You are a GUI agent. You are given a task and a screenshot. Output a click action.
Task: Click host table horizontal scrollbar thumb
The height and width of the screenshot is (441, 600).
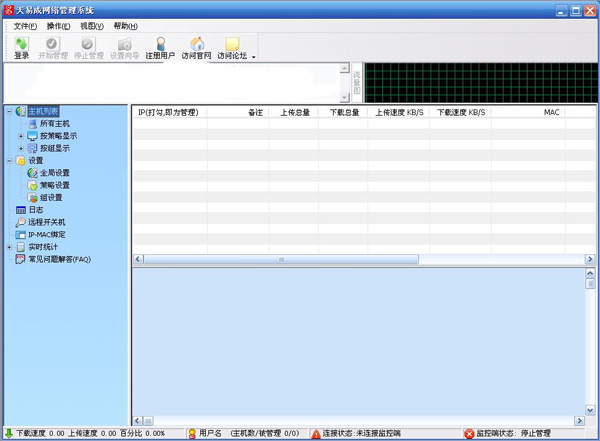click(281, 259)
